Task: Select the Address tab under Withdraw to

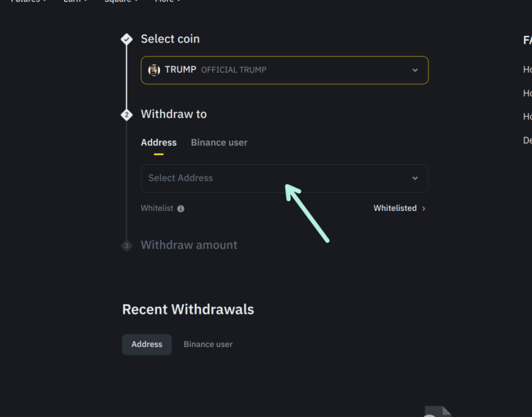Action: coord(158,143)
